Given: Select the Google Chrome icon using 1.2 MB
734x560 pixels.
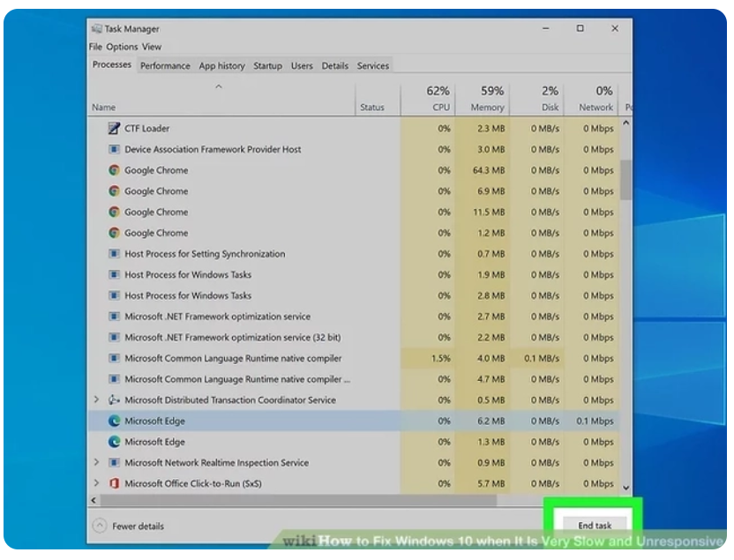Looking at the screenshot, I should [x=114, y=233].
